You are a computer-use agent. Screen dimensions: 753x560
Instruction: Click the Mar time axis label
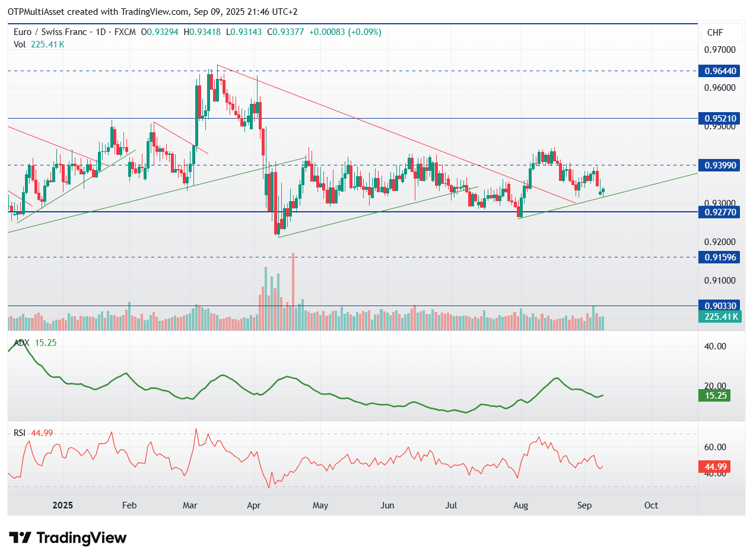(x=190, y=505)
